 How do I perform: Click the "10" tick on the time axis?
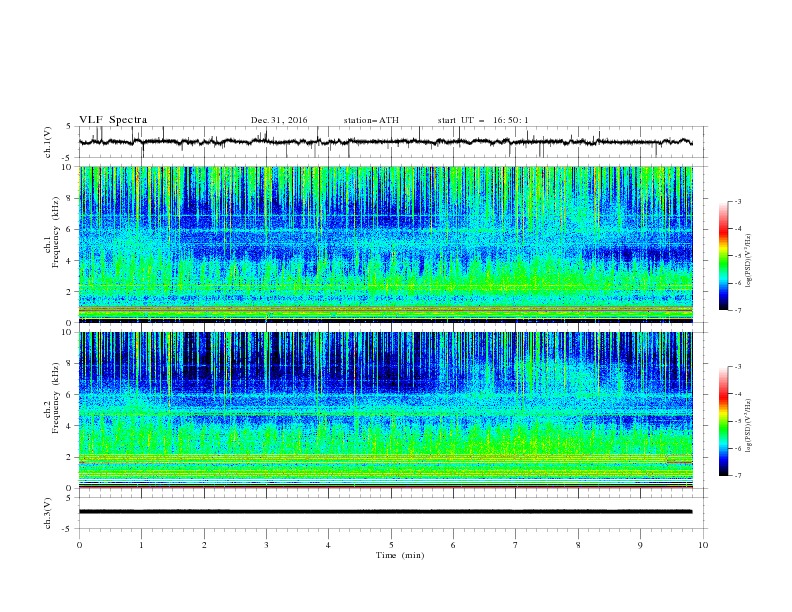click(703, 545)
